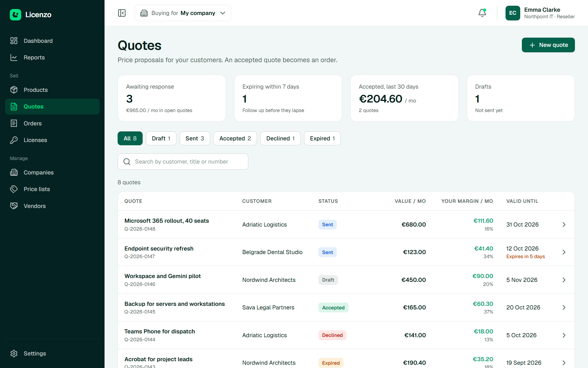
Task: Open notifications bell
Action: [x=482, y=13]
